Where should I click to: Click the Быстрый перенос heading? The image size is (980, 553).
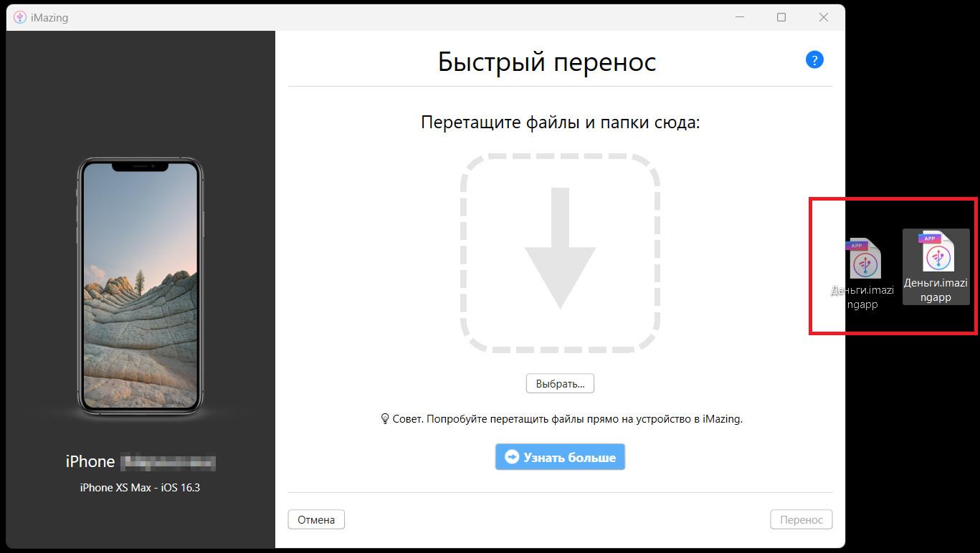[547, 62]
